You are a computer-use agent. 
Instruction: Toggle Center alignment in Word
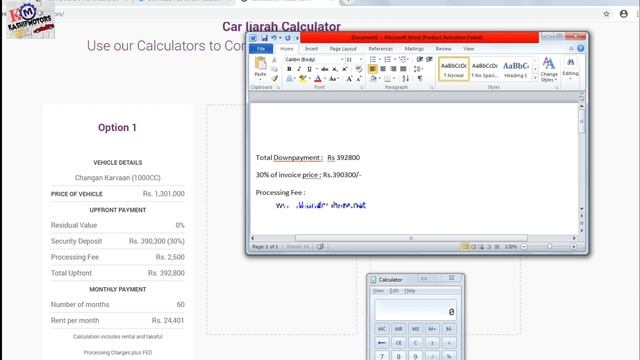pos(383,69)
